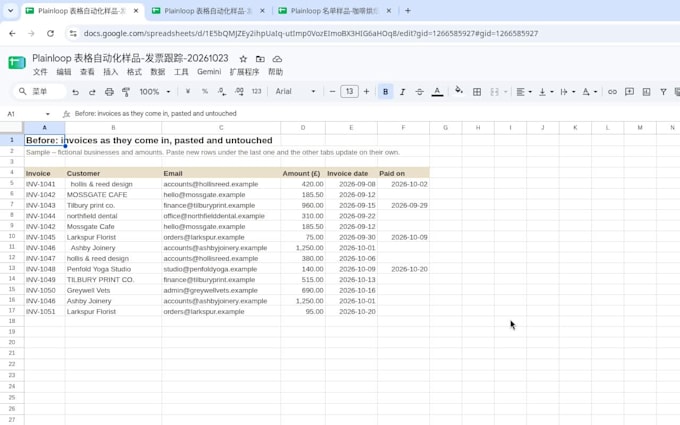Decrease font size with minus button
Viewport: 680px width, 425px height.
(x=332, y=92)
